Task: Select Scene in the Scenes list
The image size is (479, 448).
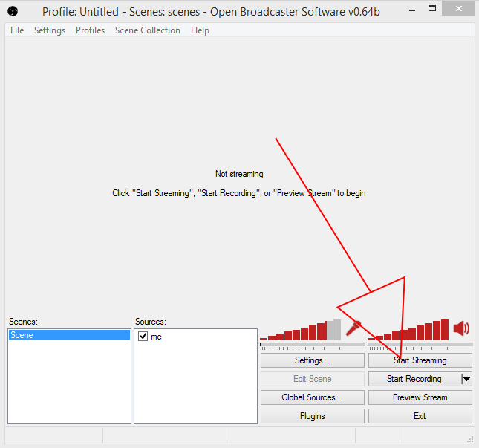Action: pos(69,335)
